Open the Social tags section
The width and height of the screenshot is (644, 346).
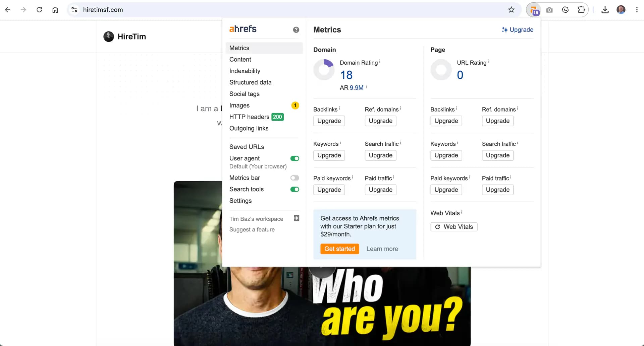(x=245, y=94)
